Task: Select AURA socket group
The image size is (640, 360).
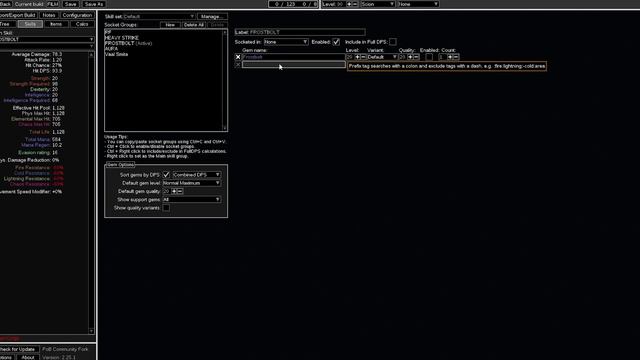Action: pyautogui.click(x=111, y=49)
